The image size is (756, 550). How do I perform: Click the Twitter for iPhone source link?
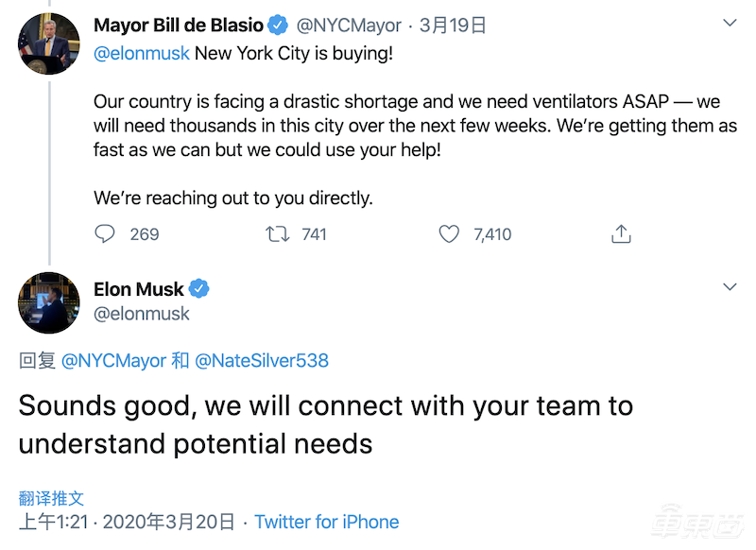coord(327,522)
